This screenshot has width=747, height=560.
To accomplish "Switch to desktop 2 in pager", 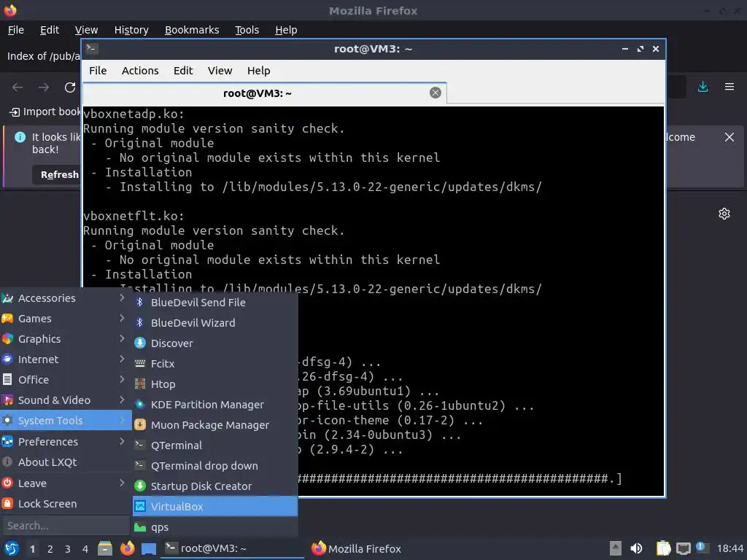I will tap(50, 549).
